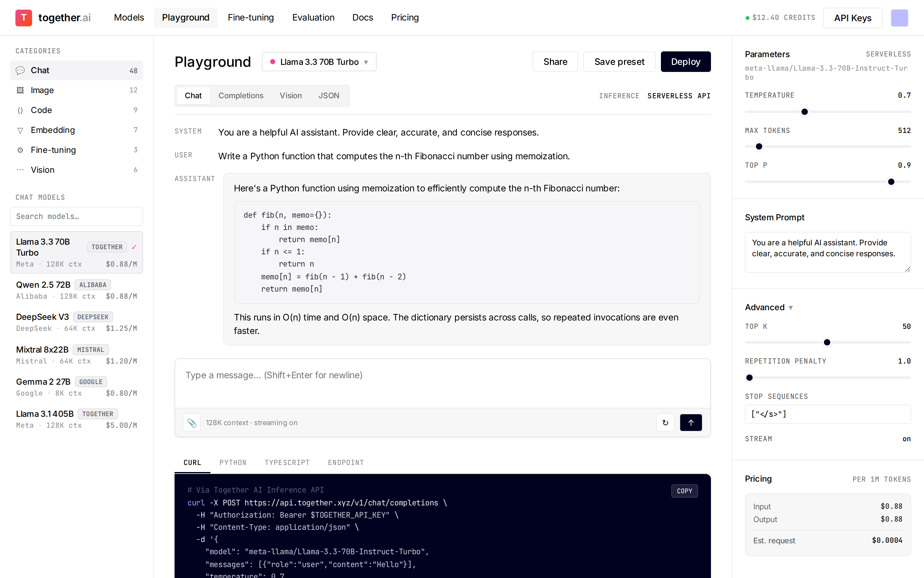Open Fine-tuning in top navigation
Screen dimensions: 924x578
click(x=251, y=18)
